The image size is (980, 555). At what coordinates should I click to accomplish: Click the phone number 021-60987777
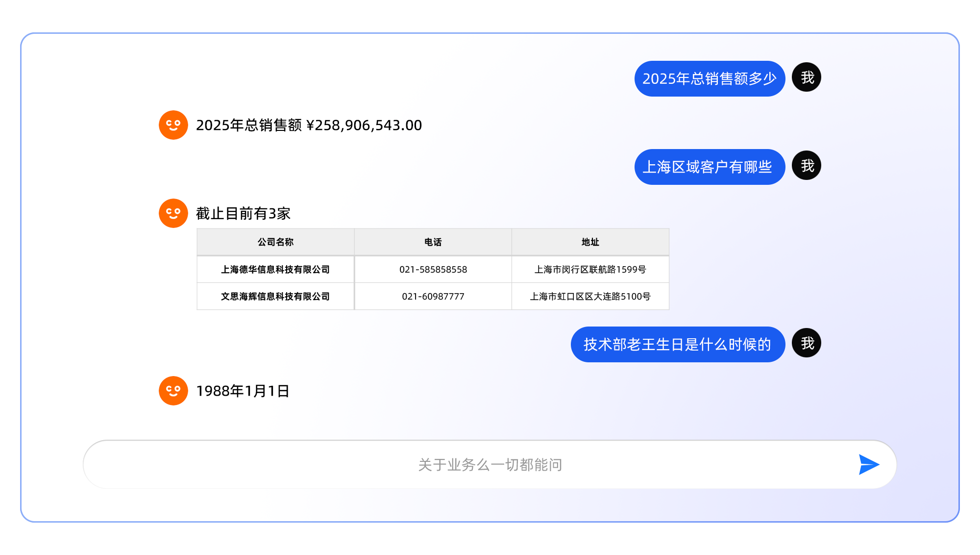(x=433, y=296)
